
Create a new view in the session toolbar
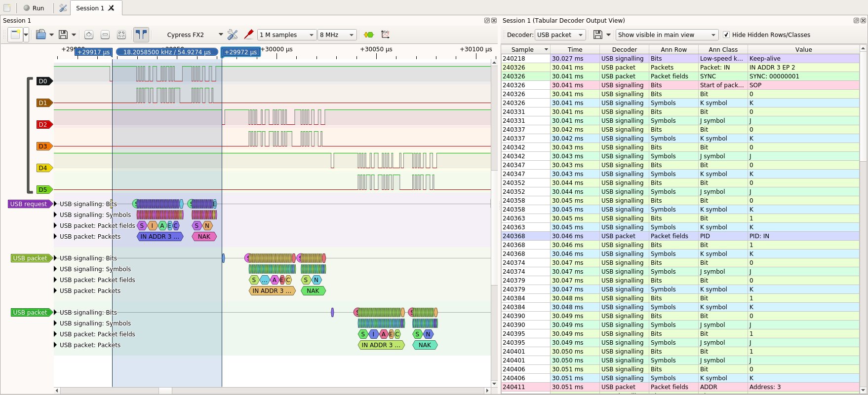pos(15,35)
